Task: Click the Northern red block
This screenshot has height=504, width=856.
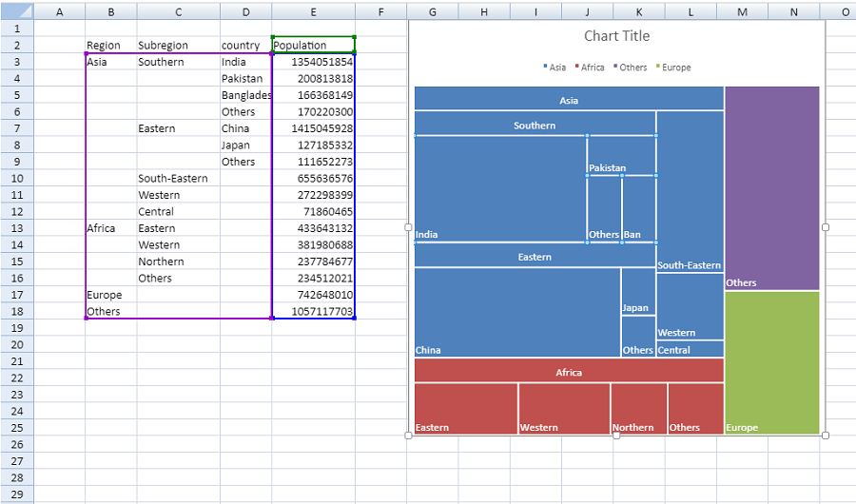Action: (x=639, y=409)
